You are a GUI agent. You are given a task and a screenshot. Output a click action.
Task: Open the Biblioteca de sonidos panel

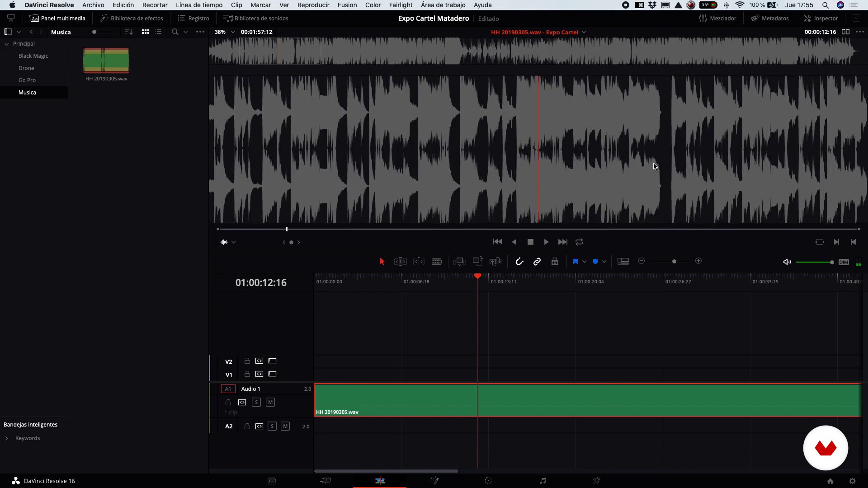(256, 19)
